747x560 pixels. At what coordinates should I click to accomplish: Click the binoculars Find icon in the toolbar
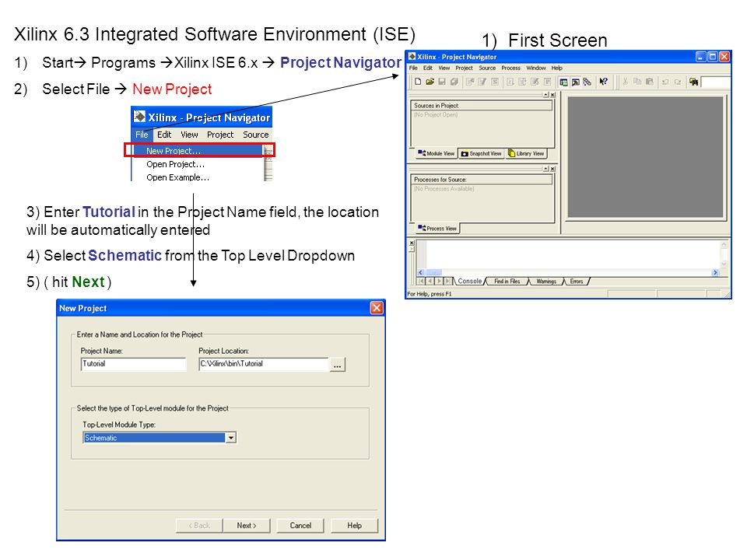pos(693,82)
